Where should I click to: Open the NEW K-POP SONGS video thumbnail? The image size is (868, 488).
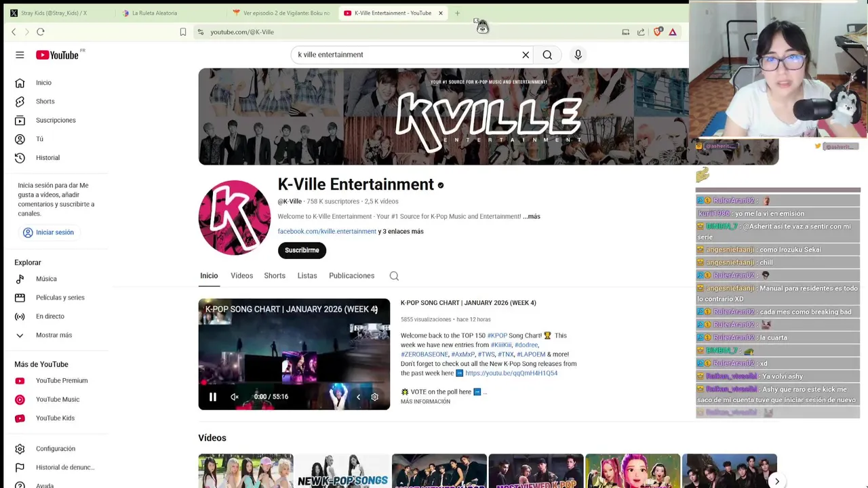point(342,471)
